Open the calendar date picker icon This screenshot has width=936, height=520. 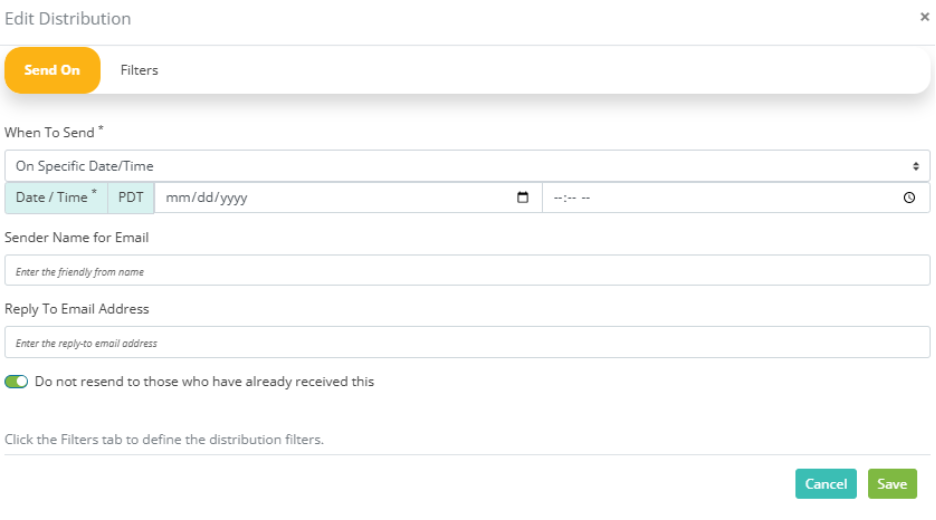522,198
